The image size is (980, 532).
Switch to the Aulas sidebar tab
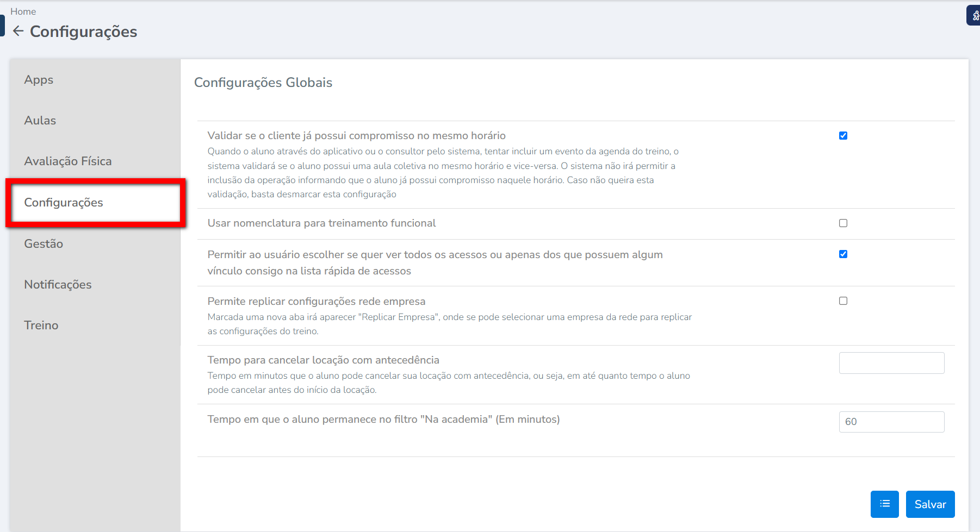click(40, 121)
